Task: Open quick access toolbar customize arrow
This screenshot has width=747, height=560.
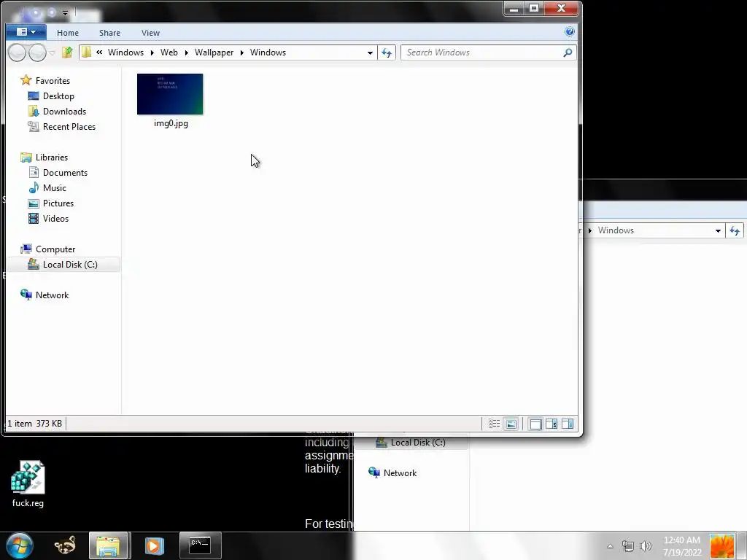Action: pyautogui.click(x=65, y=12)
